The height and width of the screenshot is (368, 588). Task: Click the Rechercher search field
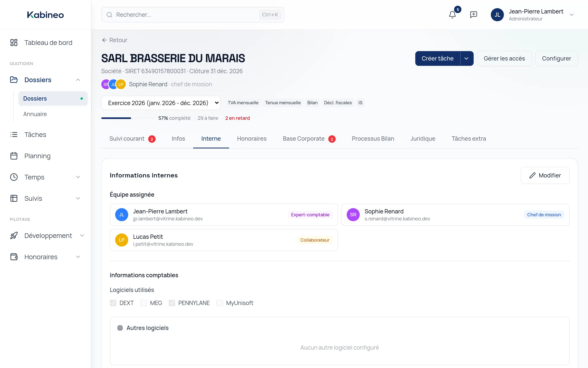click(x=193, y=15)
